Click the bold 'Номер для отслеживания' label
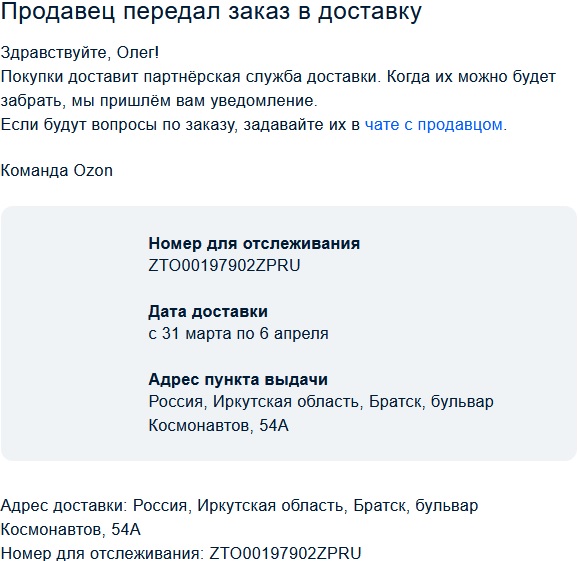This screenshot has width=578, height=561. tap(254, 244)
